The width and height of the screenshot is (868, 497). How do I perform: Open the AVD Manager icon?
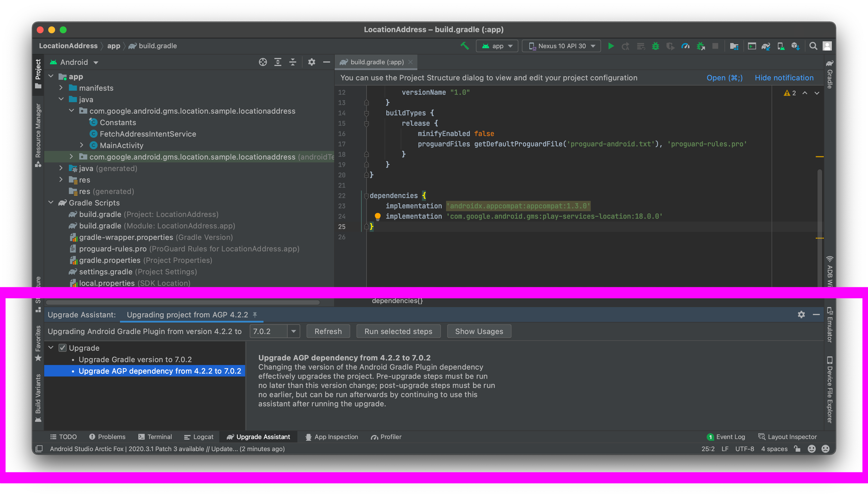coord(780,46)
